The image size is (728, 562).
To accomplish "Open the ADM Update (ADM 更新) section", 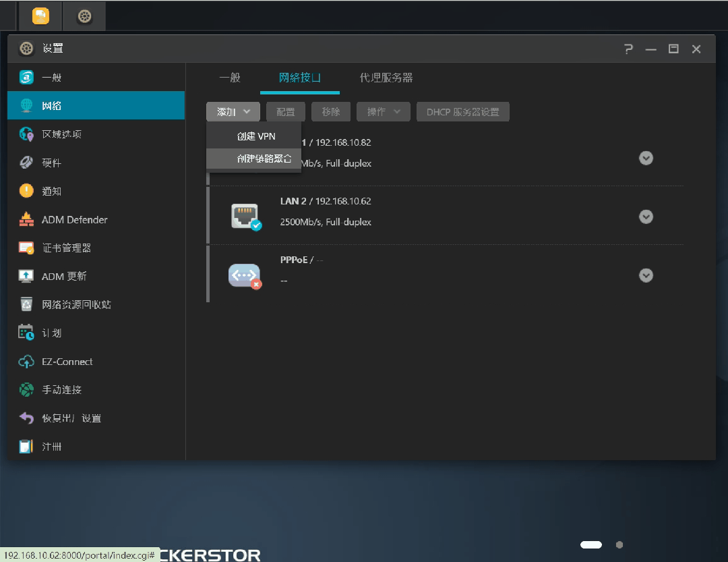I will [96, 276].
